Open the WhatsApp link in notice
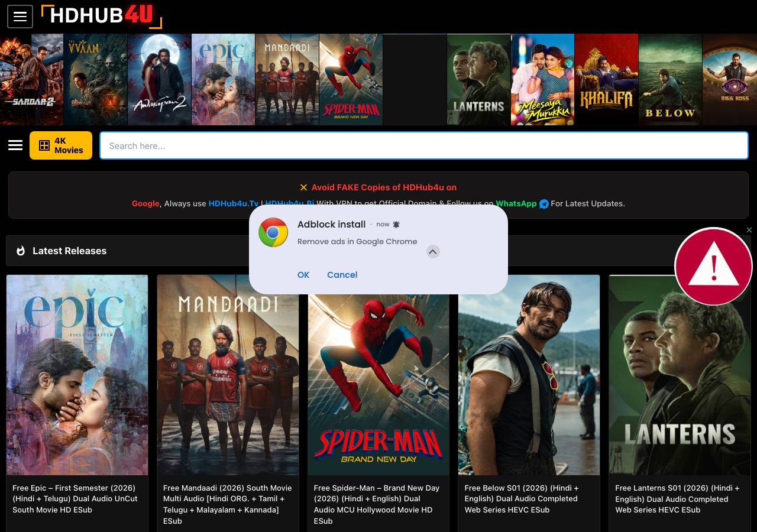This screenshot has width=757, height=532. click(516, 203)
